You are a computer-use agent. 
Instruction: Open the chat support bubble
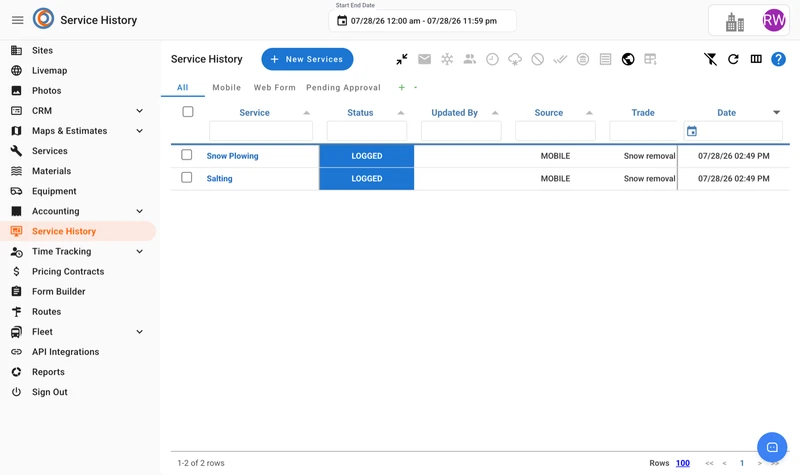pyautogui.click(x=772, y=447)
